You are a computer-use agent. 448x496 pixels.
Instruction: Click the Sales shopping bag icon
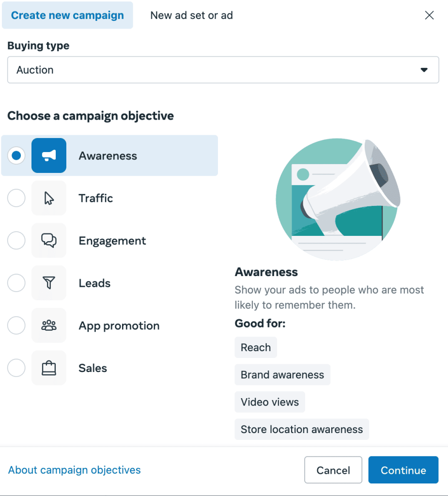pos(49,368)
